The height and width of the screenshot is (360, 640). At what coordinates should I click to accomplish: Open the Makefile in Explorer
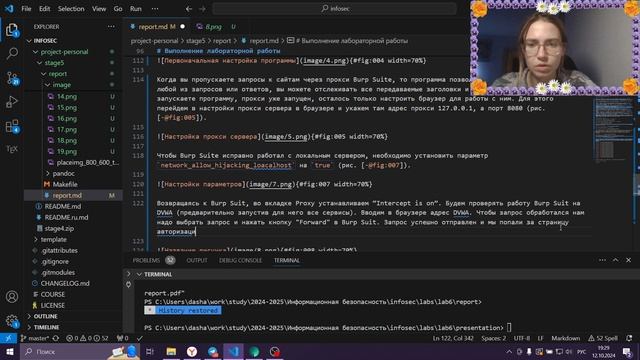[x=65, y=184]
